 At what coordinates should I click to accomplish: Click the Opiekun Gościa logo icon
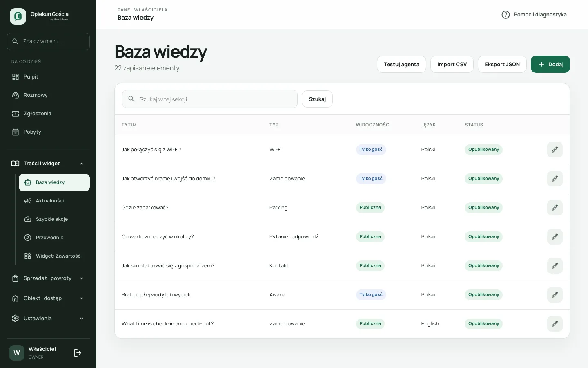coord(18,16)
